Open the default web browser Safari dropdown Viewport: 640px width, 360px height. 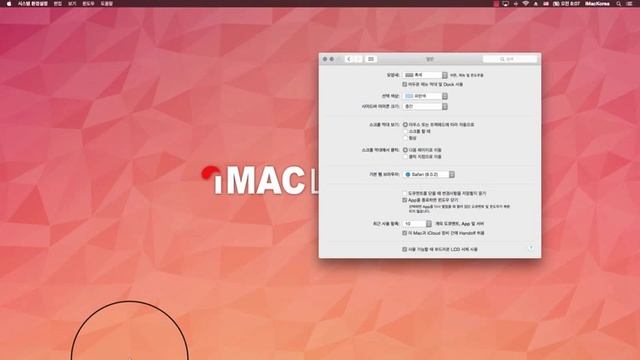point(429,174)
